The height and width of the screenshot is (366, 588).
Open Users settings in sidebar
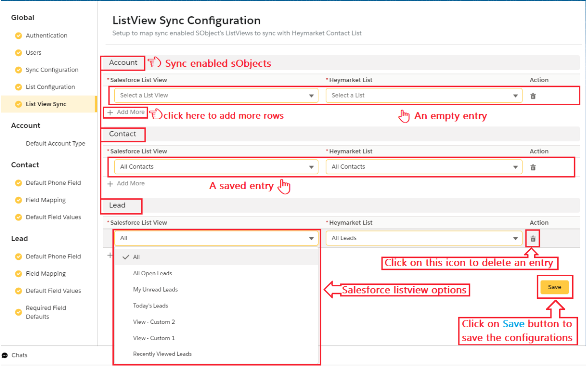[34, 53]
